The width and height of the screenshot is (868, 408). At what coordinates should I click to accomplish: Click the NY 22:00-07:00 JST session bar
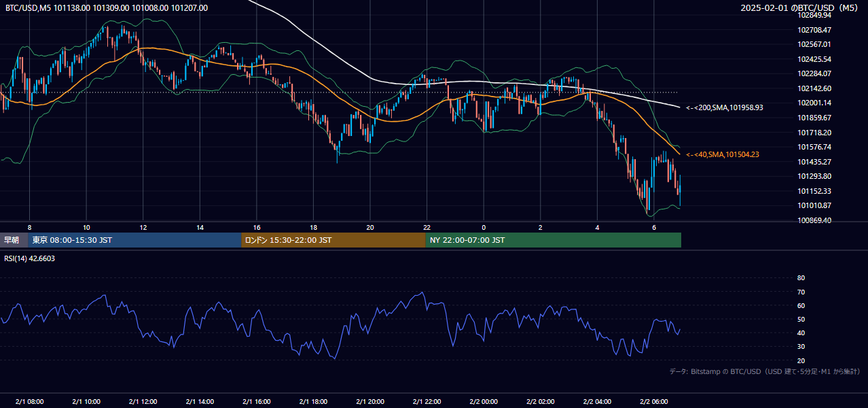pos(554,240)
